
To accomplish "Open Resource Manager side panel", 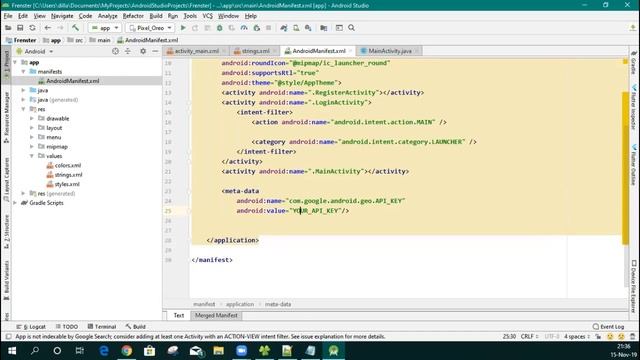I will [x=6, y=117].
